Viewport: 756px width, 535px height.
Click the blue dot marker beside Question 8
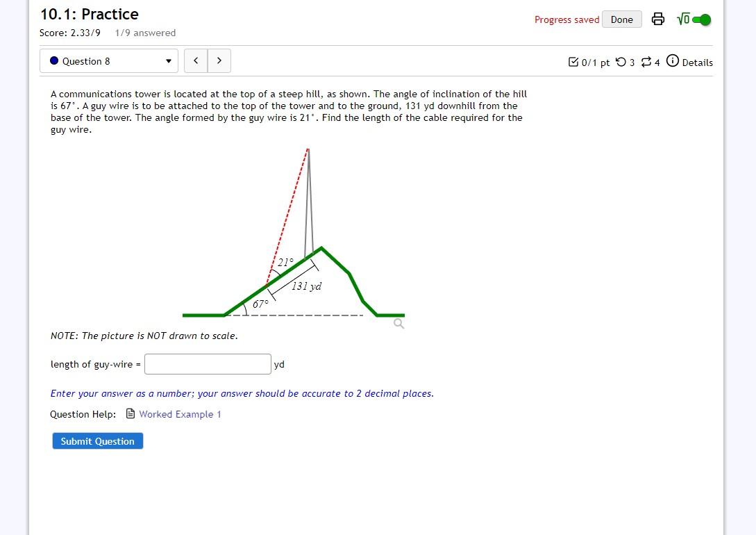pyautogui.click(x=53, y=60)
